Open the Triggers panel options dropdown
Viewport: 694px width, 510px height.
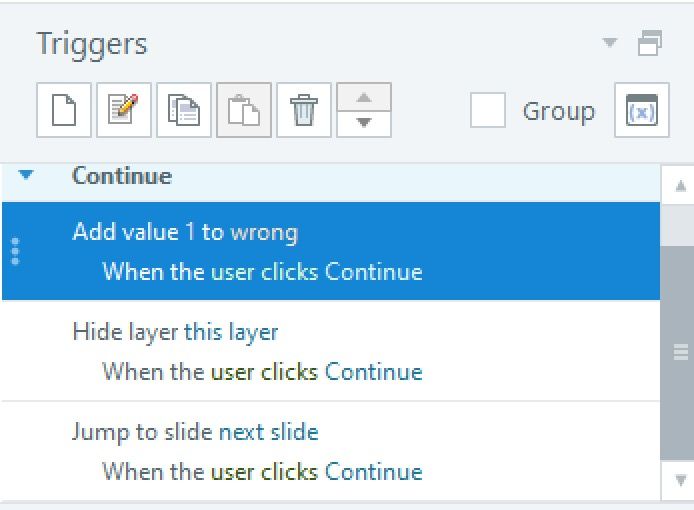(610, 43)
